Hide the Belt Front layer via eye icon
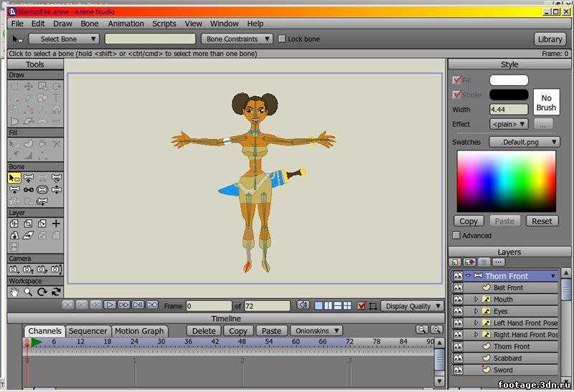The height and width of the screenshot is (392, 574). tap(458, 288)
